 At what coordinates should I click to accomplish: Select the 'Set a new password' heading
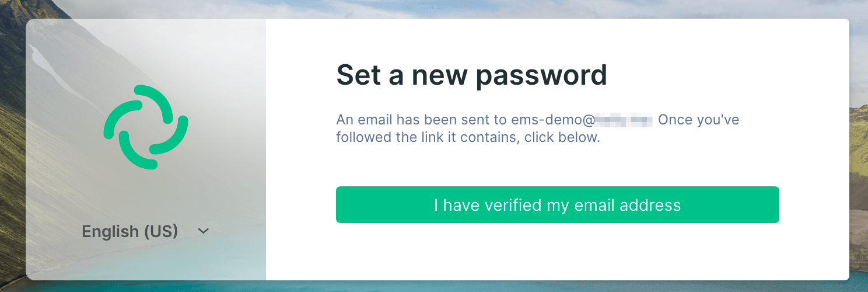[x=471, y=76]
